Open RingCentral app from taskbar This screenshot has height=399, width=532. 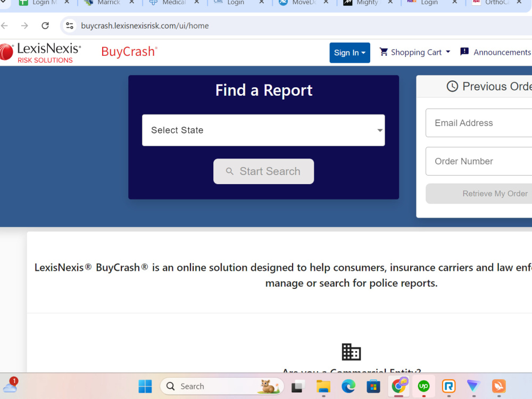448,386
